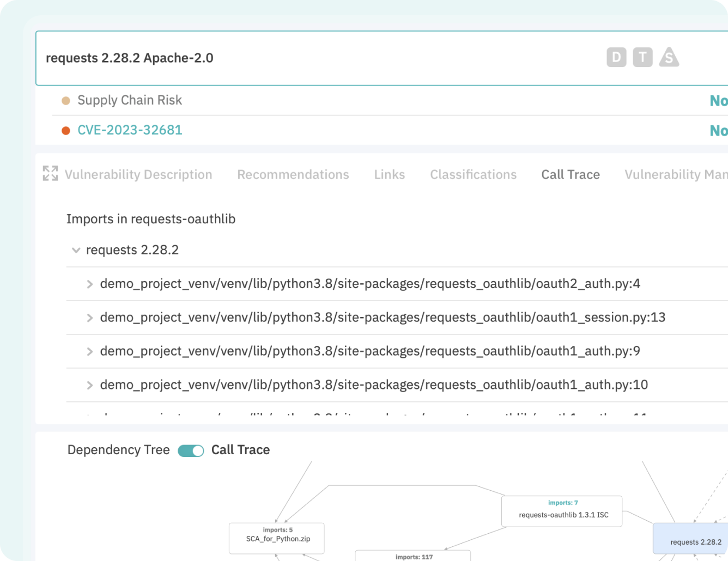Click the Dependency Tree label
Screen dimensions: 728x561
[118, 450]
